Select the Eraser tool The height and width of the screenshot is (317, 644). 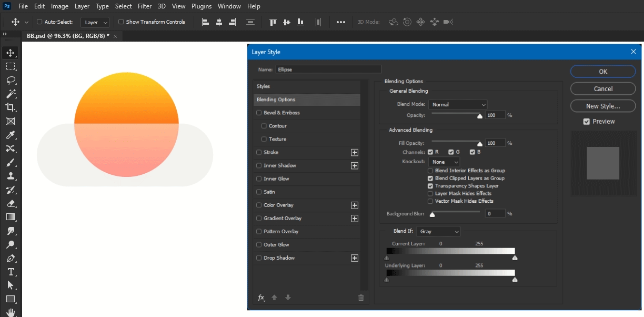pyautogui.click(x=11, y=203)
